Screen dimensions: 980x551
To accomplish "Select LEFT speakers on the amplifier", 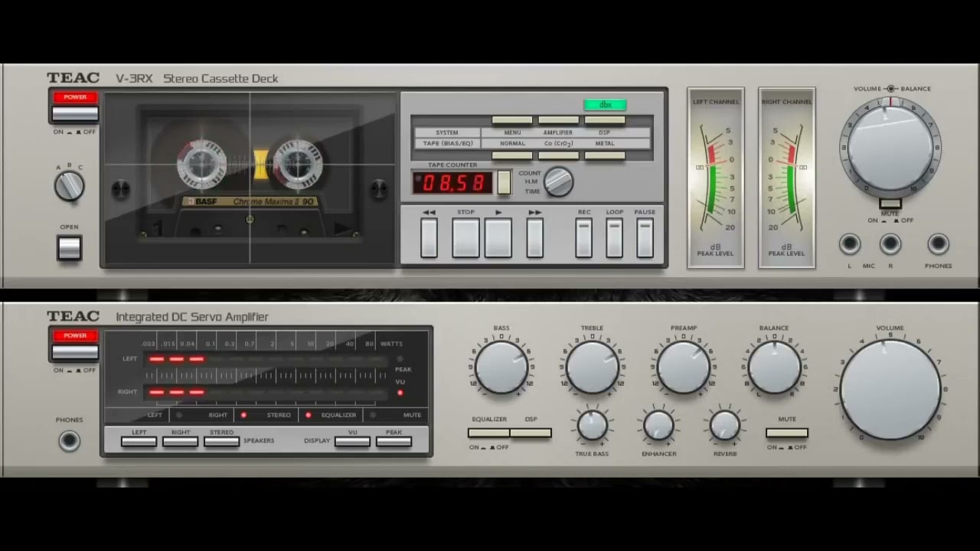I will [x=139, y=441].
